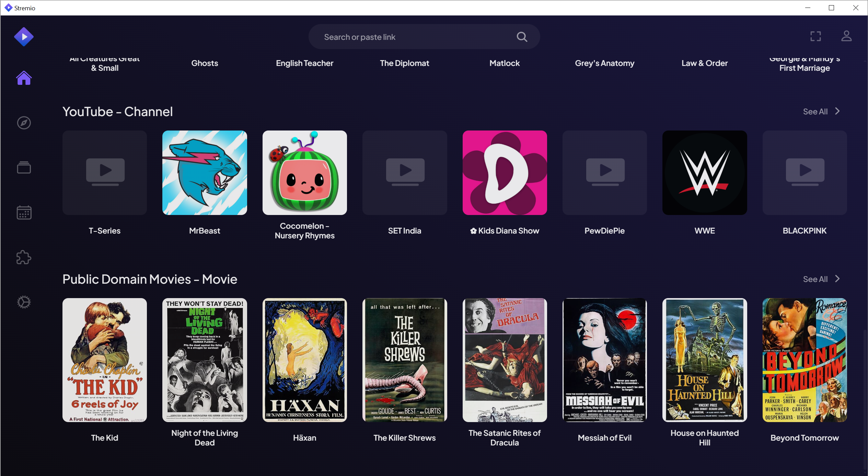This screenshot has width=868, height=476.
Task: Open the Discover compass icon
Action: pos(24,123)
